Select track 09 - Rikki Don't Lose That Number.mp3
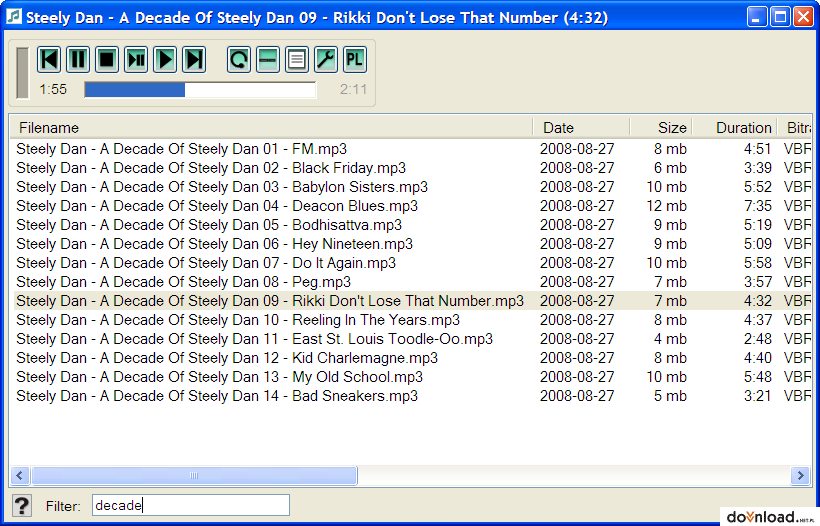Image resolution: width=820 pixels, height=526 pixels. (x=270, y=301)
